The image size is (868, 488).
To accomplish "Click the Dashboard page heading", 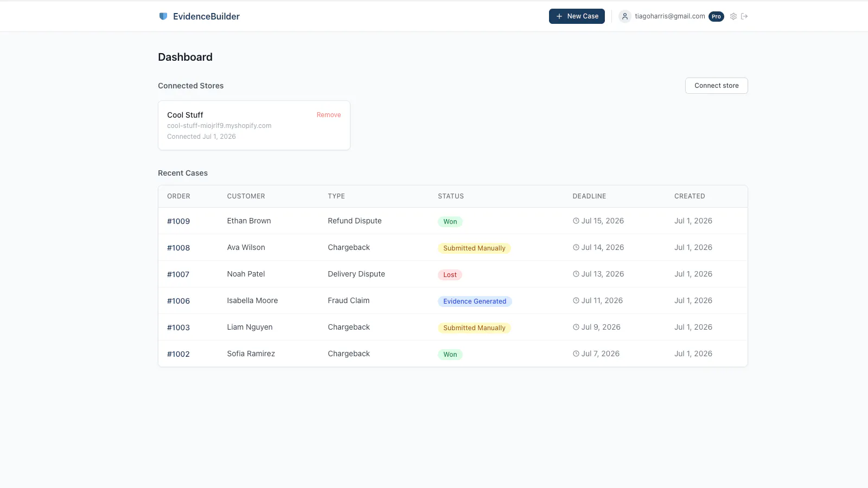I will 185,57.
